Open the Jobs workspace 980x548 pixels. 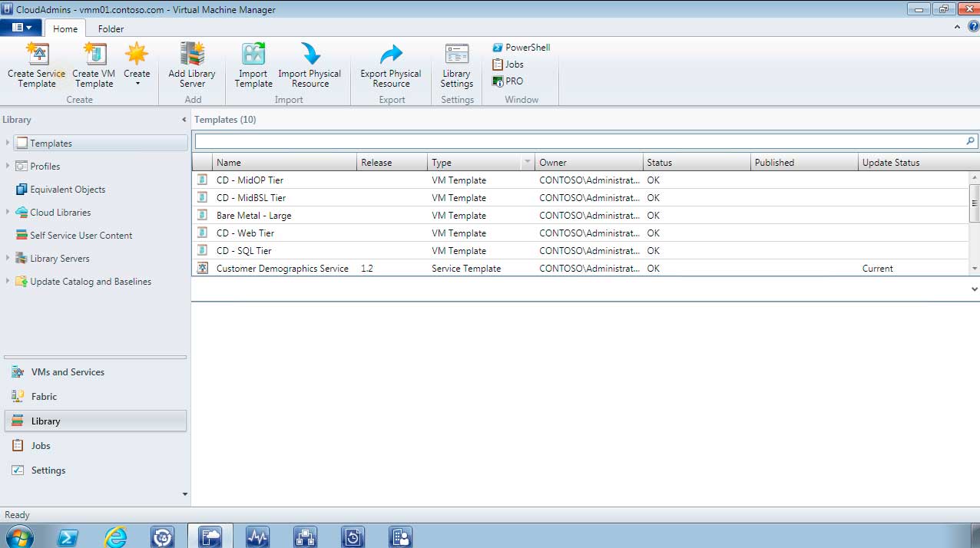[x=95, y=446]
